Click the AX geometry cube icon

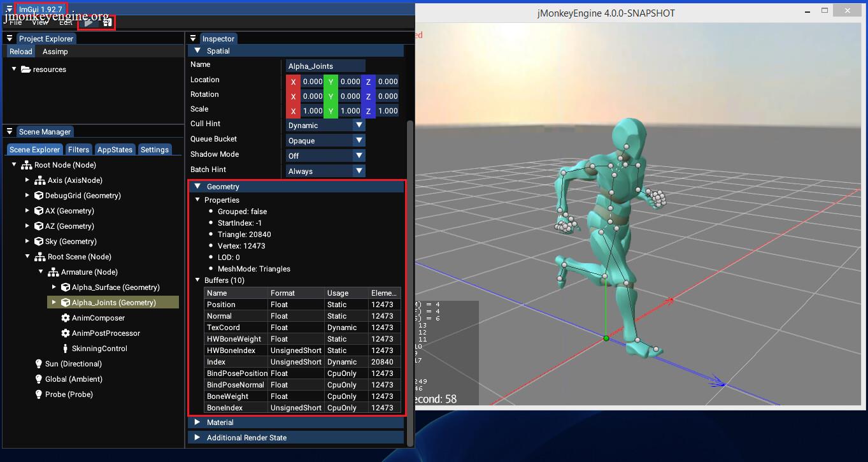[x=38, y=211]
